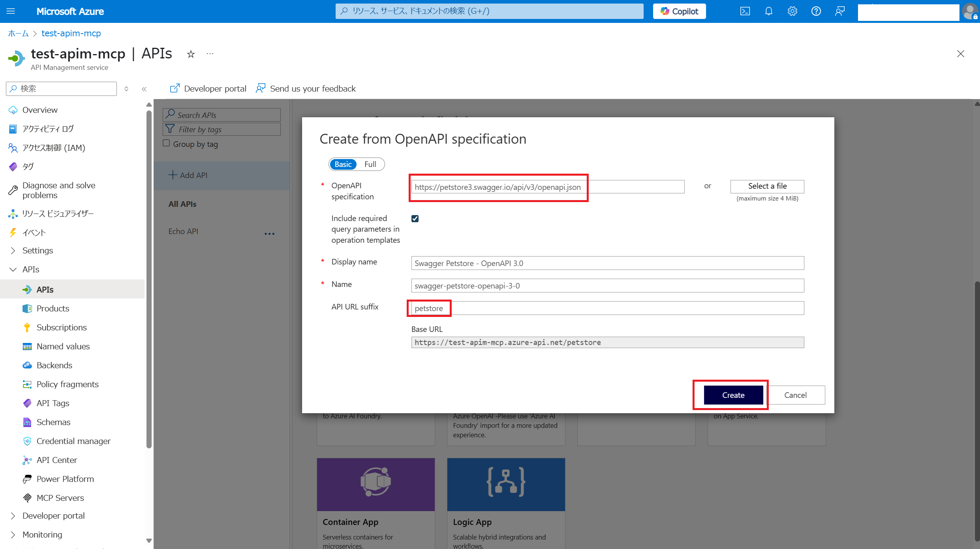Image resolution: width=980 pixels, height=549 pixels.
Task: Open portal settings gear
Action: click(x=792, y=11)
